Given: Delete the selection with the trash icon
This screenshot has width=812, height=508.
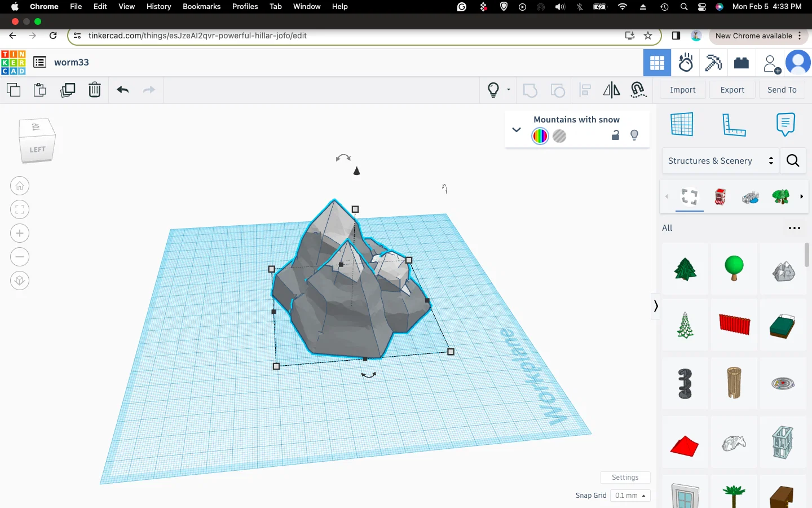Looking at the screenshot, I should click(x=95, y=90).
